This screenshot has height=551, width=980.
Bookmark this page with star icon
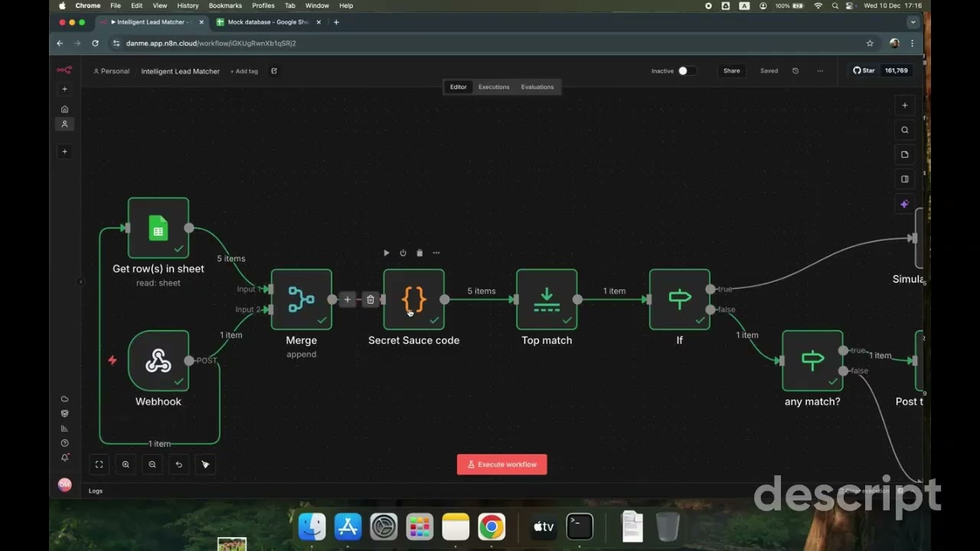[x=870, y=44]
